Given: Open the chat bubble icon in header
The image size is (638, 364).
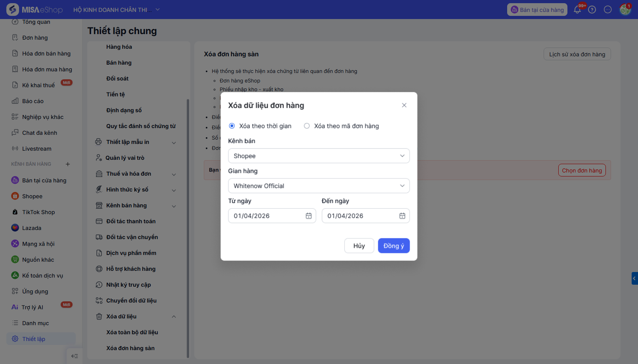Looking at the screenshot, I should click(x=607, y=10).
